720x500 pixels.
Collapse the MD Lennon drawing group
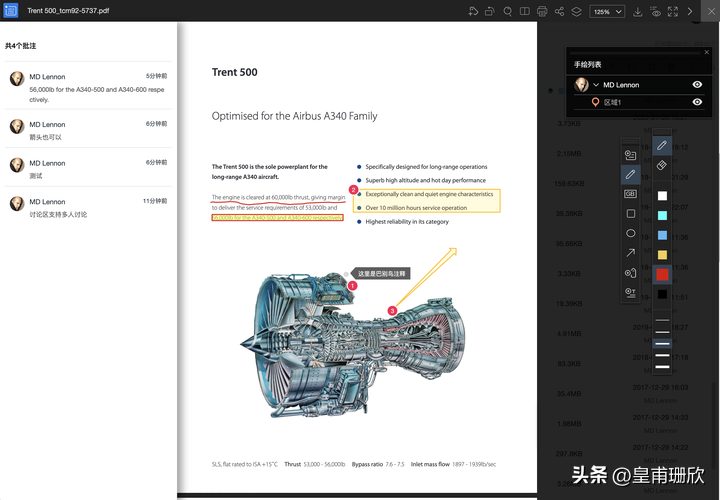tap(596, 85)
